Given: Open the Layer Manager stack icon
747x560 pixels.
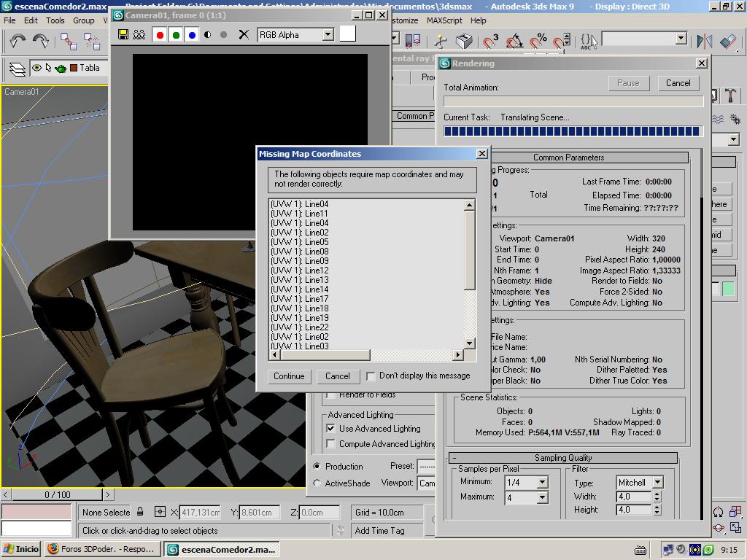Looking at the screenshot, I should 18,69.
